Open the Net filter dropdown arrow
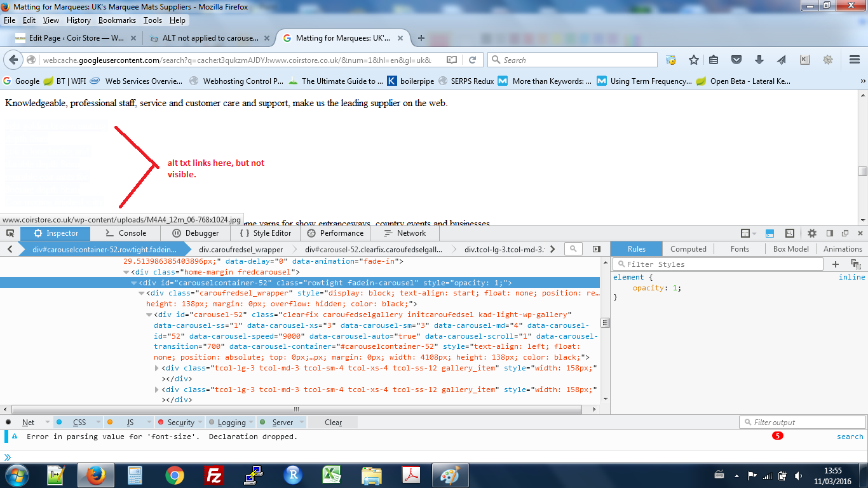The width and height of the screenshot is (868, 488). pos(46,423)
